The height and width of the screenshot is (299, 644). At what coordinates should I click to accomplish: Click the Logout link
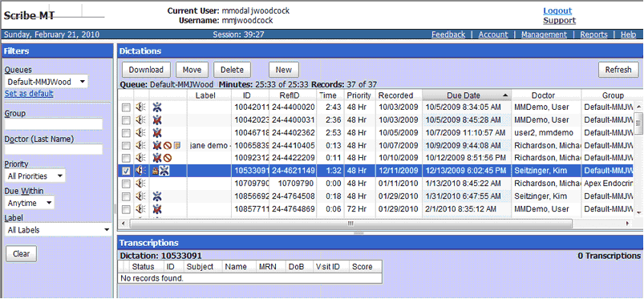coord(557,11)
